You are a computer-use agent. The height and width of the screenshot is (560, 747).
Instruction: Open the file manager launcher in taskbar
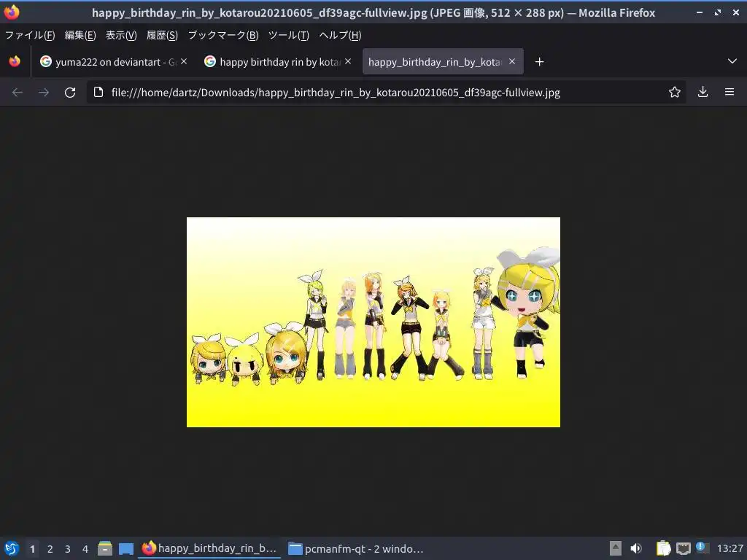[105, 548]
